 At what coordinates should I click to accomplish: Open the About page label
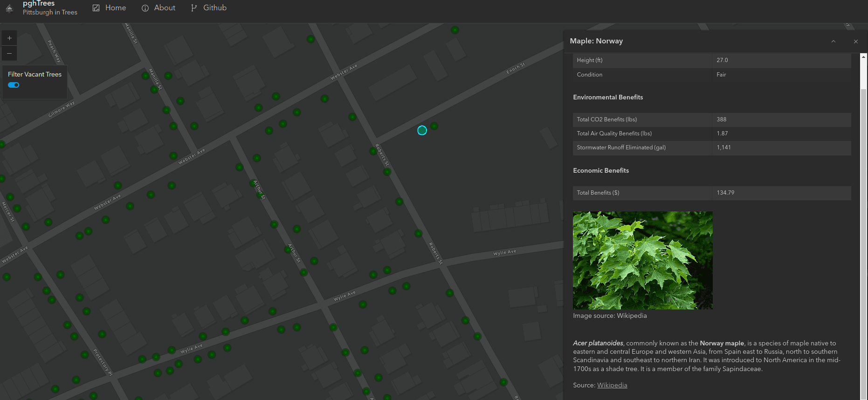(x=165, y=8)
